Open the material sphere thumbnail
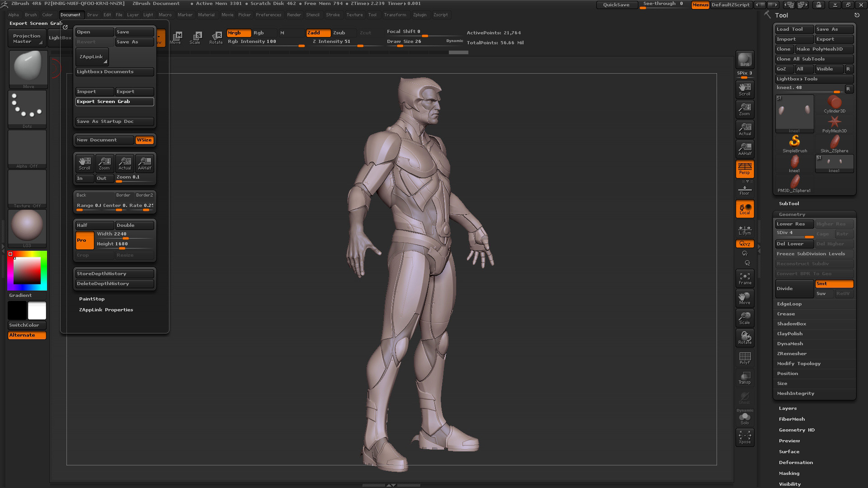The width and height of the screenshot is (868, 488). pyautogui.click(x=27, y=228)
